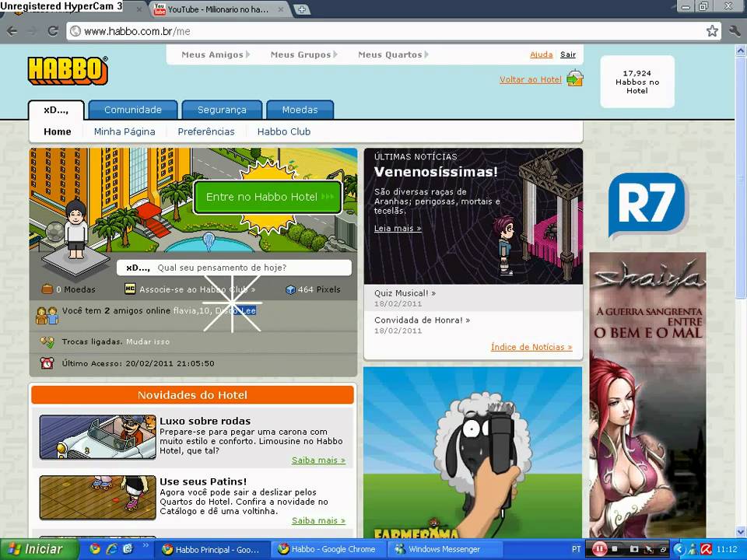Click the HyperCam stop recording button
747x560 pixels.
tap(615, 549)
